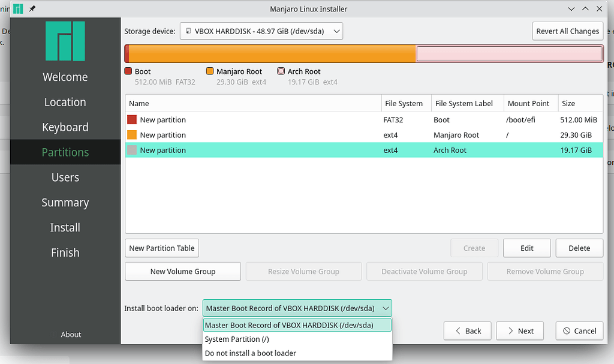Expand the title bar chevron menu
This screenshot has width=614, height=364.
coord(571,8)
